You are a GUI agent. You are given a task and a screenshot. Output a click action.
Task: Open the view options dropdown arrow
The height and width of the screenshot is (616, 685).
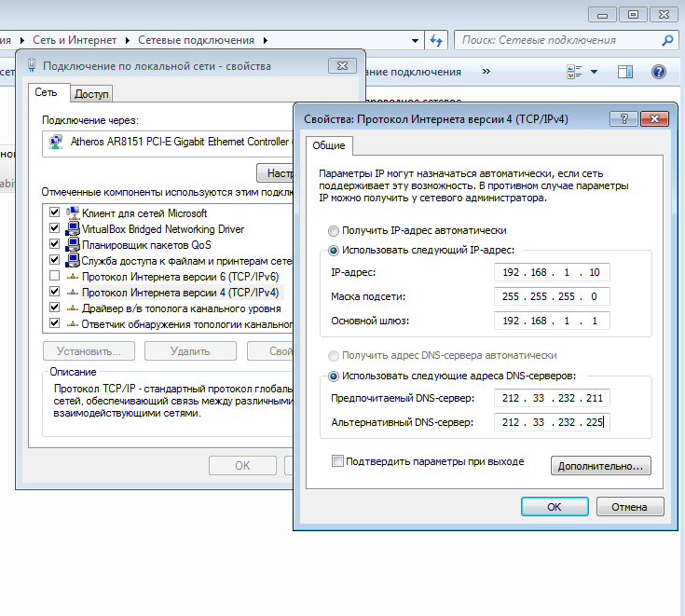[x=595, y=72]
